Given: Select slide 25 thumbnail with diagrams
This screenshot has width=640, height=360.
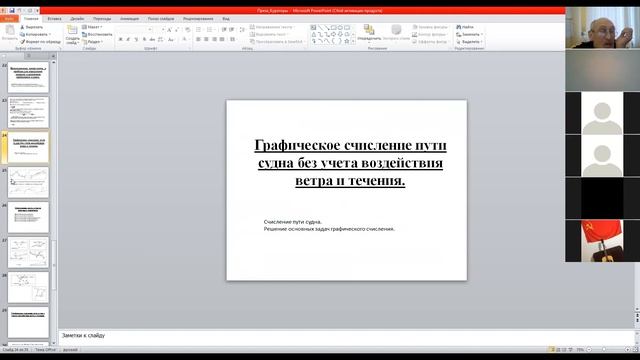Looking at the screenshot, I should 28,182.
